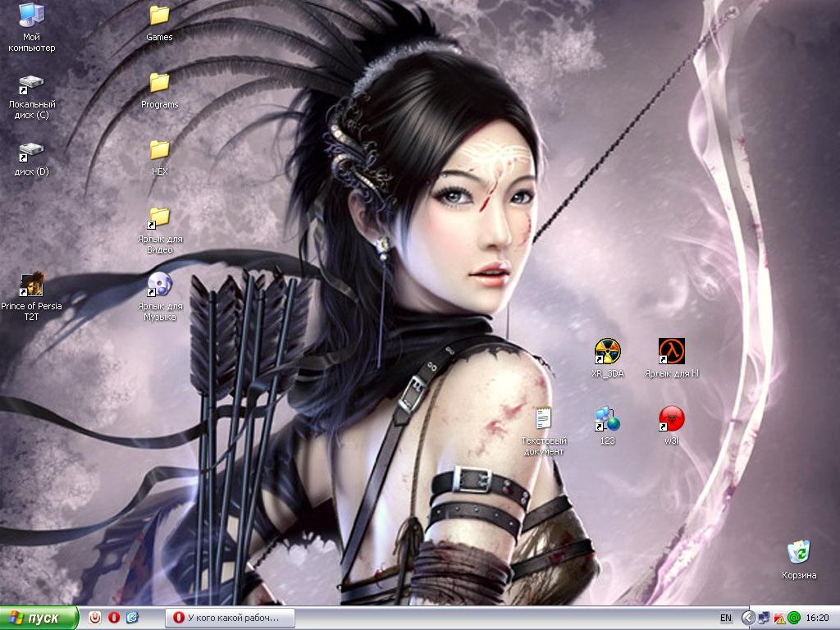Screen dimensions: 840x630
Task: Launch Opera from the quick launch bar
Action: [x=113, y=618]
